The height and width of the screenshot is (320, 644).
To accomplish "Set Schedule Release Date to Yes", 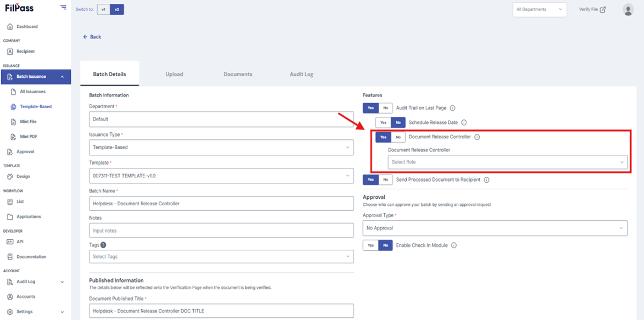I will click(x=383, y=122).
